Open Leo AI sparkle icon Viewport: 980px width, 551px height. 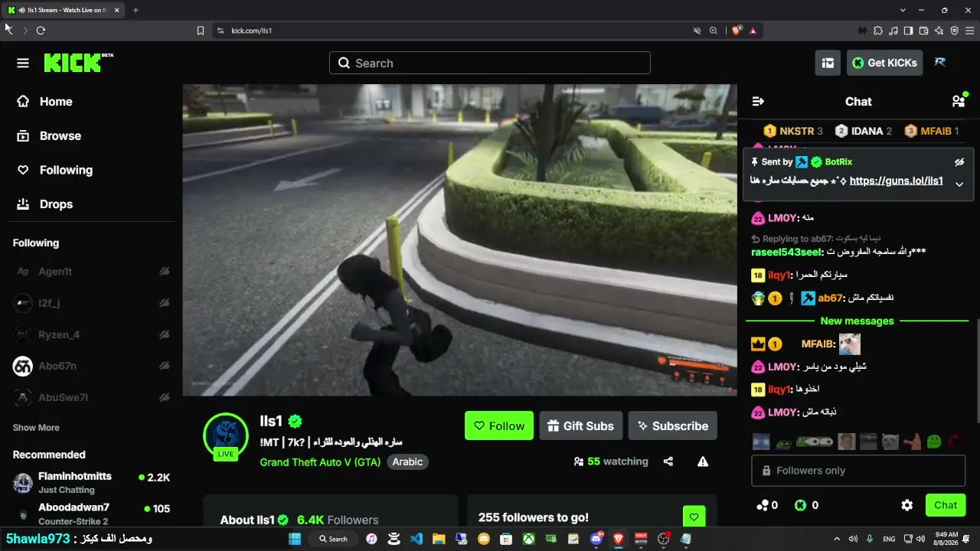point(939,31)
